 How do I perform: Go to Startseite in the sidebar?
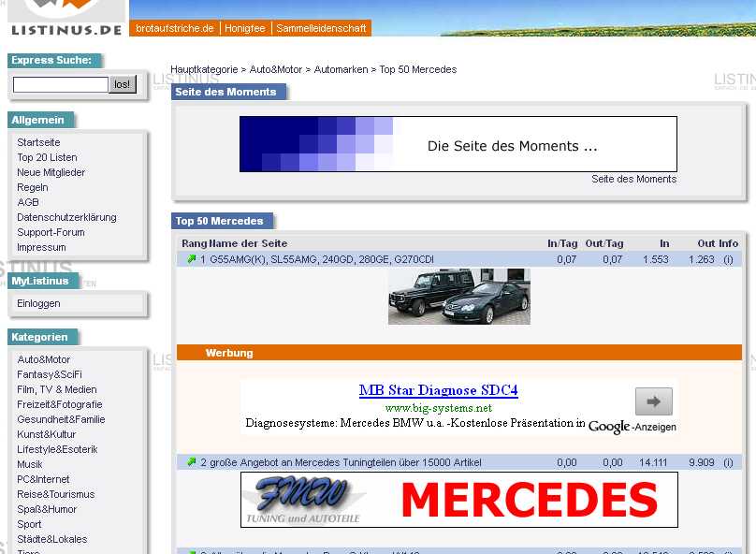38,142
